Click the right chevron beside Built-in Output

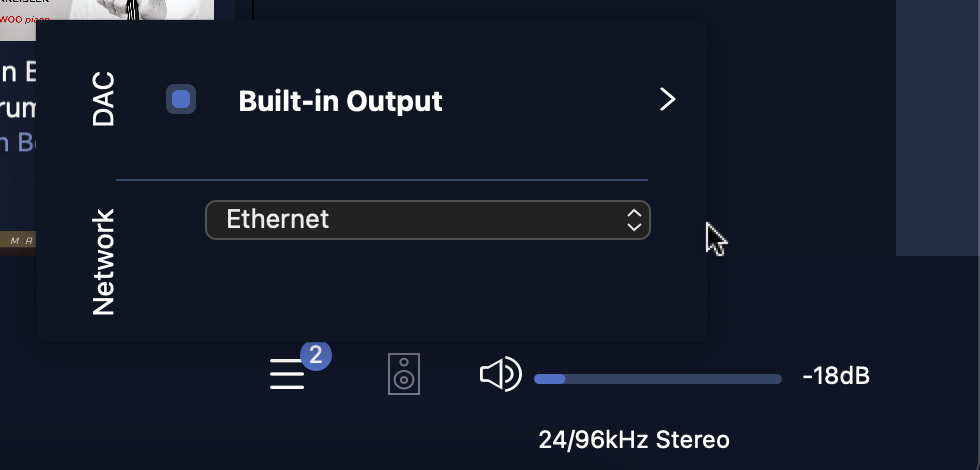tap(668, 99)
